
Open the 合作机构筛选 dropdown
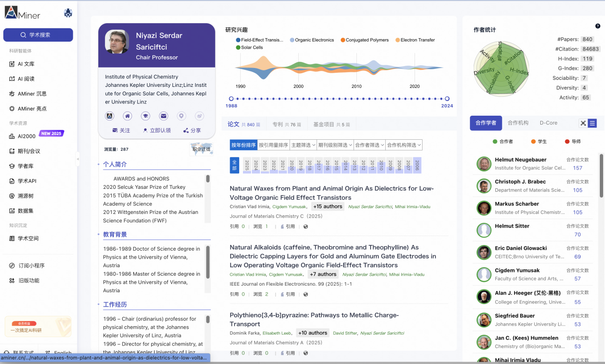(x=404, y=145)
